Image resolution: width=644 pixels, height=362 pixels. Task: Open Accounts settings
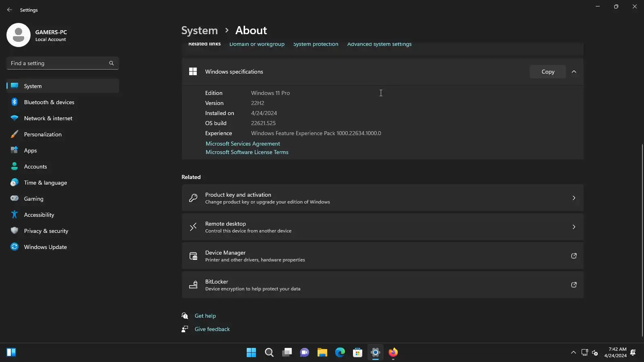(63, 167)
